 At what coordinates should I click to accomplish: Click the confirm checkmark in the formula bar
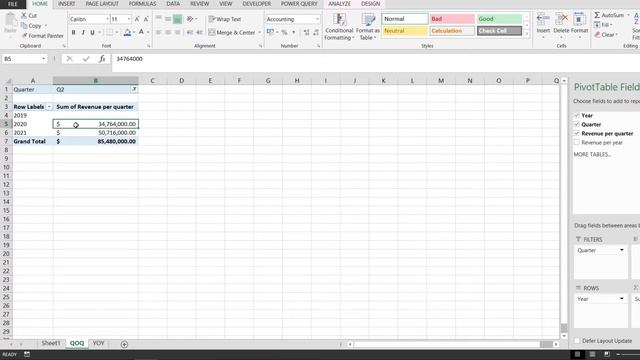coord(86,59)
